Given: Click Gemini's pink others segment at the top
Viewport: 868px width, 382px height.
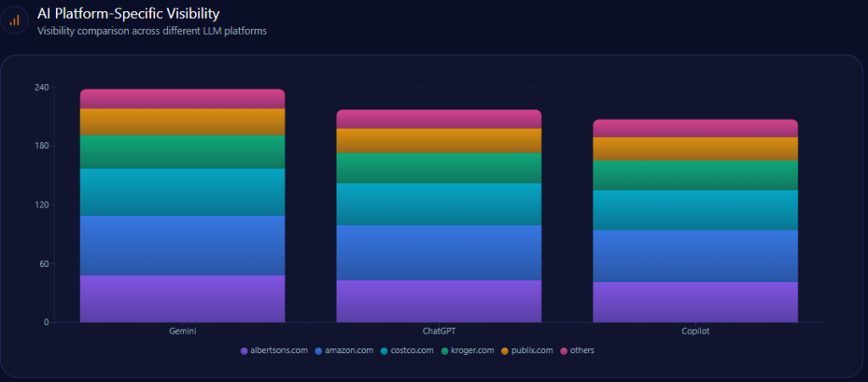Looking at the screenshot, I should pos(182,98).
